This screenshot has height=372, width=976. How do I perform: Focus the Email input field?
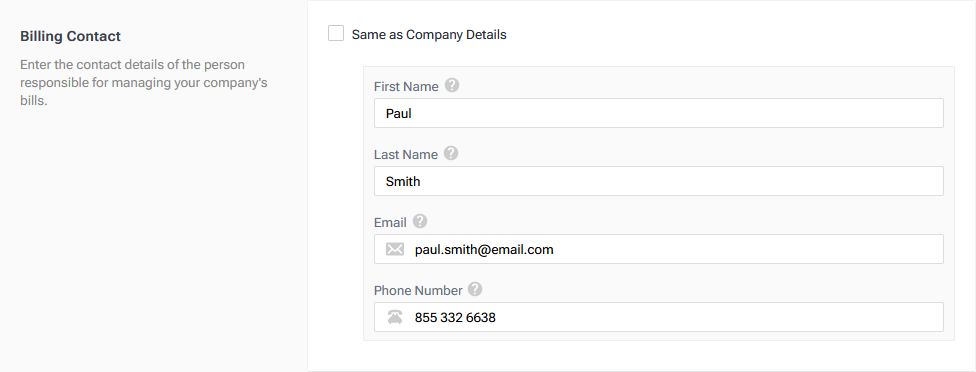659,249
